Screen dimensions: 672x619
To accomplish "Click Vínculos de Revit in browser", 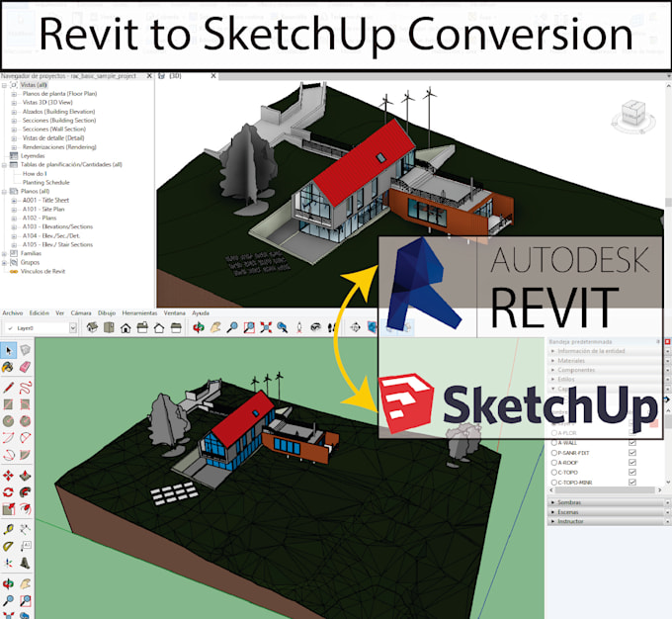I will [42, 271].
